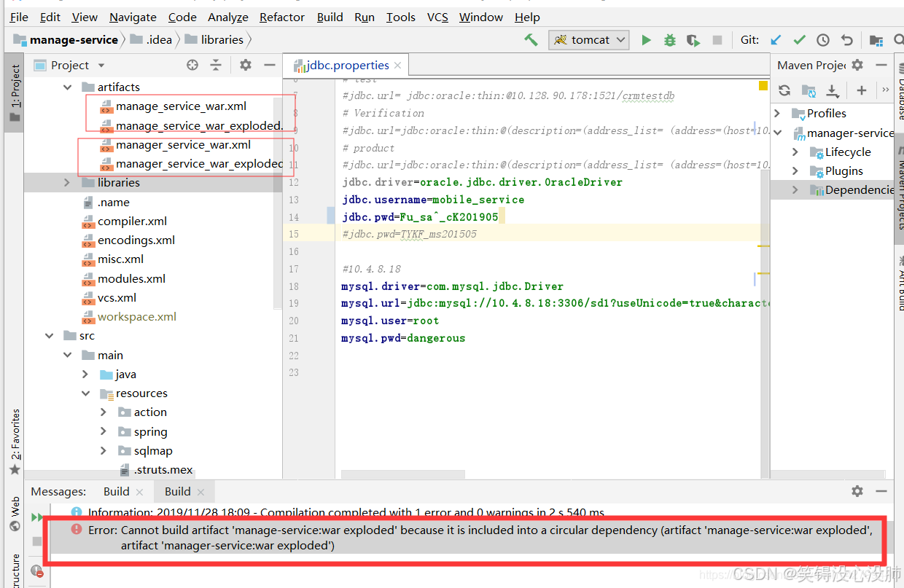Screen dimensions: 904x588
Task: Update project via blue Git arrow icon
Action: [776, 40]
